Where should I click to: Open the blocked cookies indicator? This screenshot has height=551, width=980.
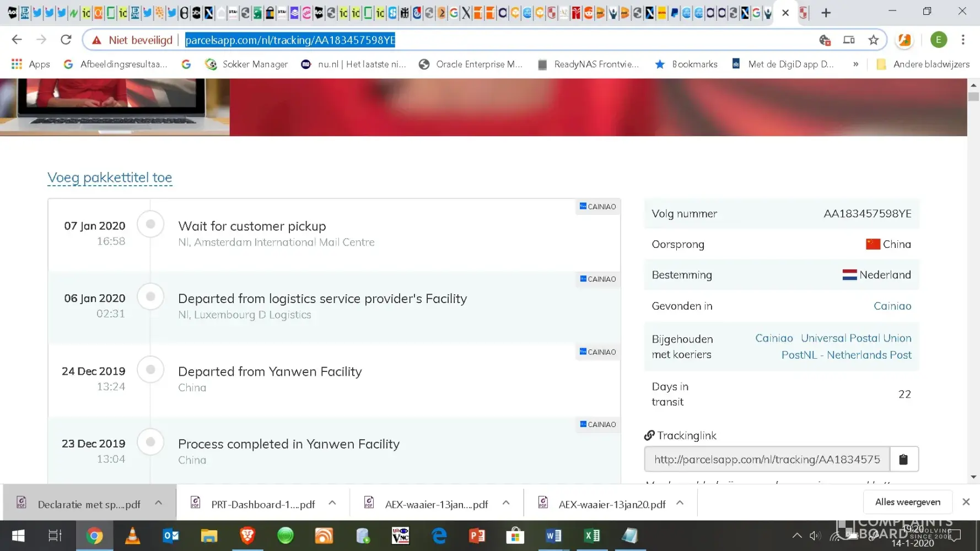(x=825, y=40)
